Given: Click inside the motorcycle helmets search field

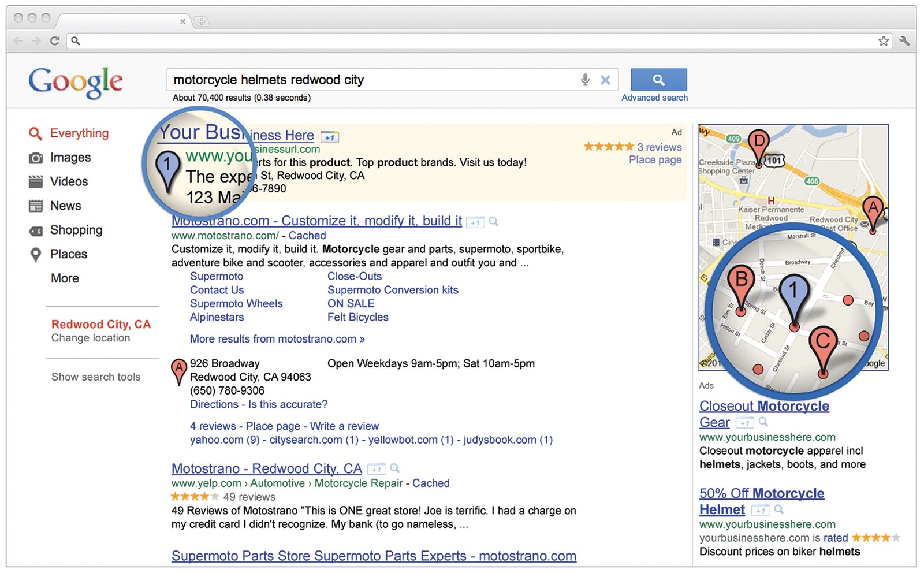Looking at the screenshot, I should click(x=370, y=80).
